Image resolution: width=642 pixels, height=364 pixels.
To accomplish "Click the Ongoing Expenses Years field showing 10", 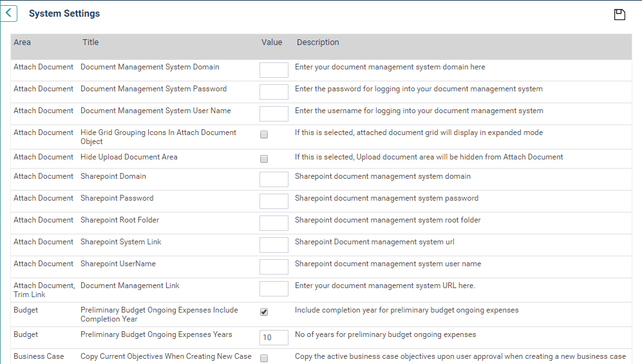I will click(274, 338).
